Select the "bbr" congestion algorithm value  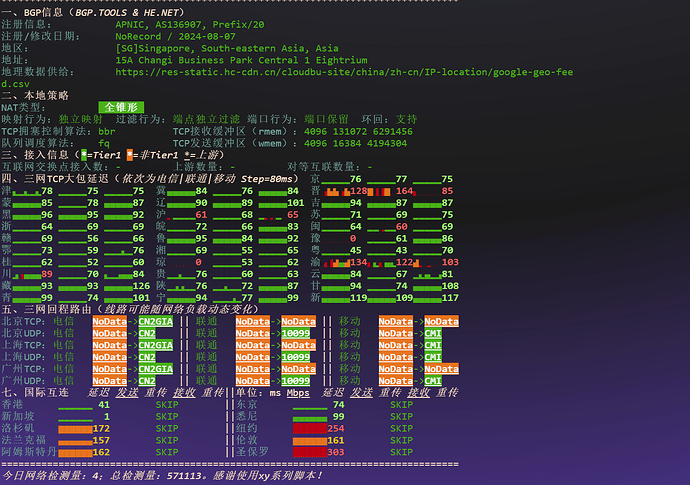(x=106, y=132)
